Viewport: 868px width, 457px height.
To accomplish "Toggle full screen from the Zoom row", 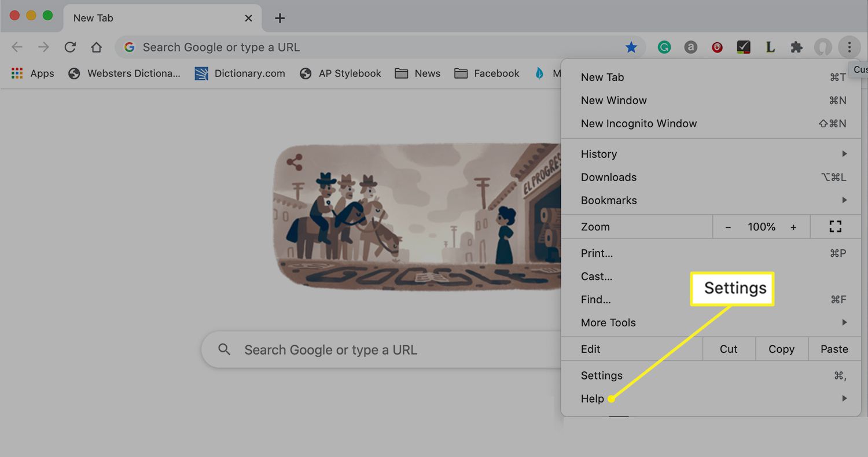I will (x=835, y=227).
